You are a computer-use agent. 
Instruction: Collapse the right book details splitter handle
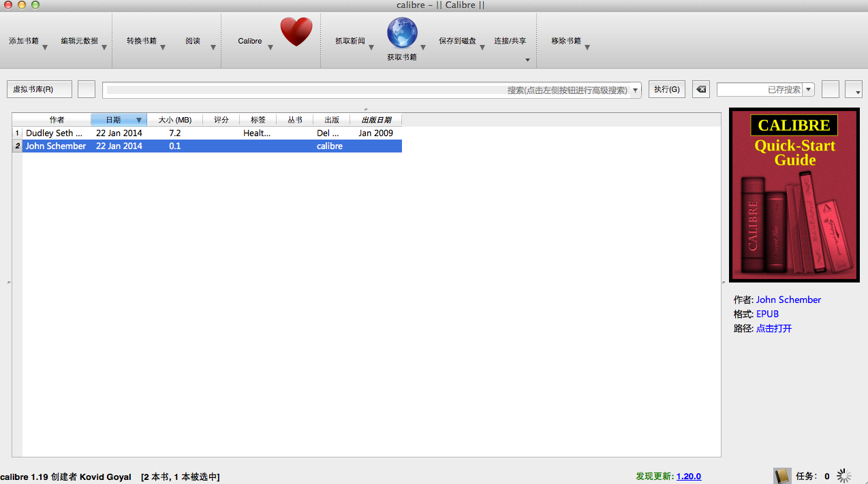click(x=724, y=283)
